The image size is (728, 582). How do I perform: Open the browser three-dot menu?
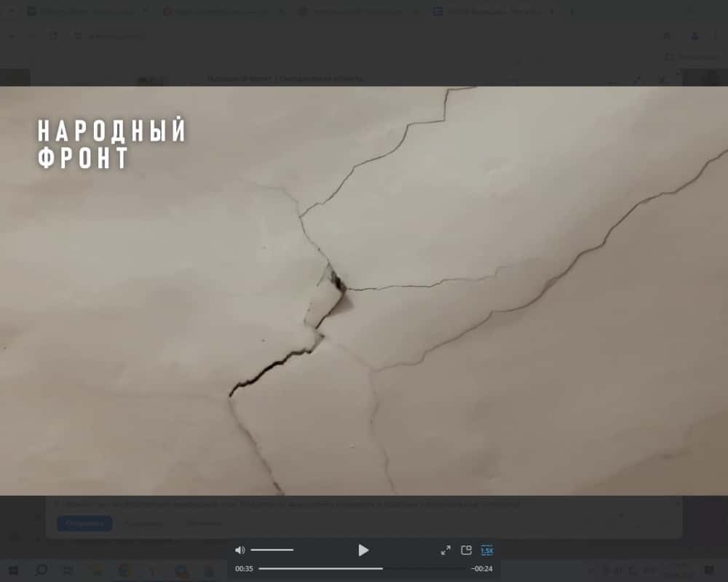714,36
